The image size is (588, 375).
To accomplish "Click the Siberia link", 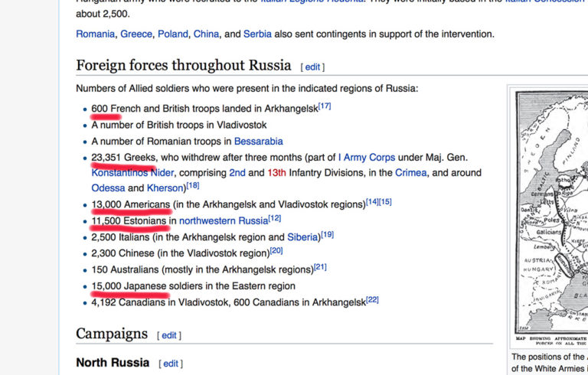I will pos(303,237).
